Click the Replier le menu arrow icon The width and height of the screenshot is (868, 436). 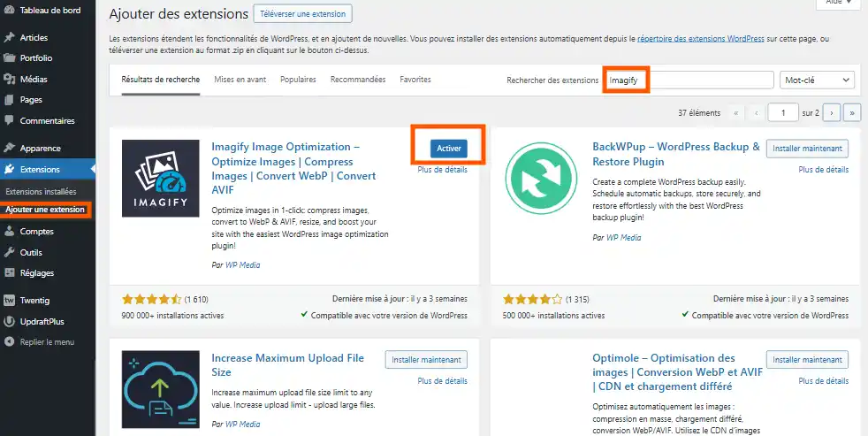tap(9, 342)
